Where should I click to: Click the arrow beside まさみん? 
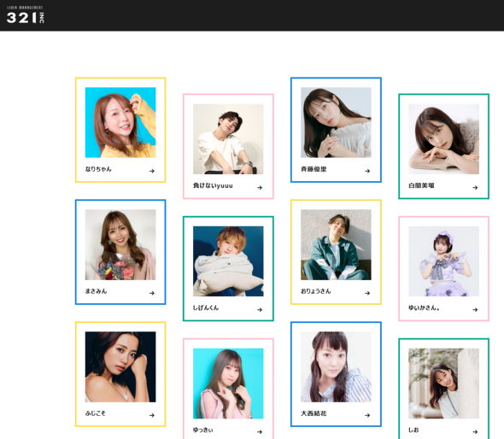coord(152,293)
